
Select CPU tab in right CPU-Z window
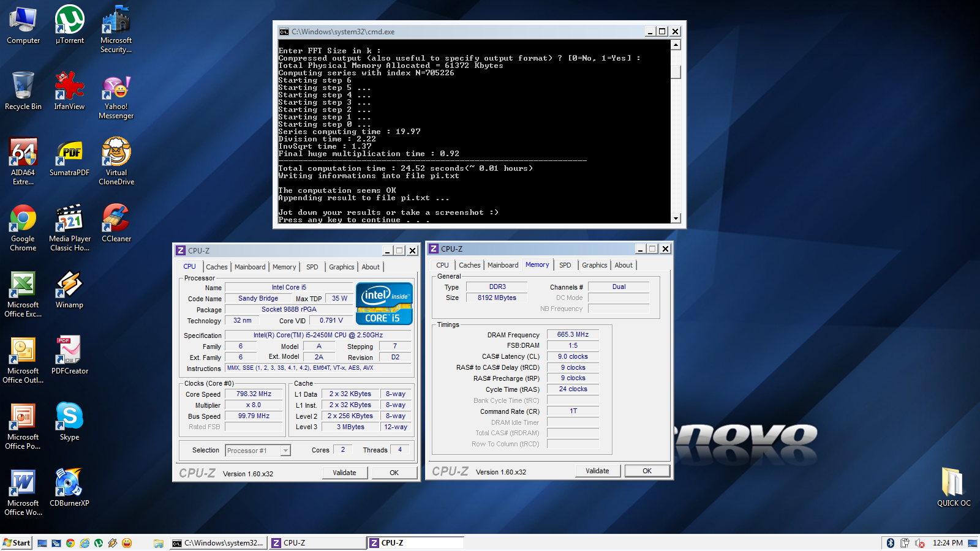[x=442, y=265]
